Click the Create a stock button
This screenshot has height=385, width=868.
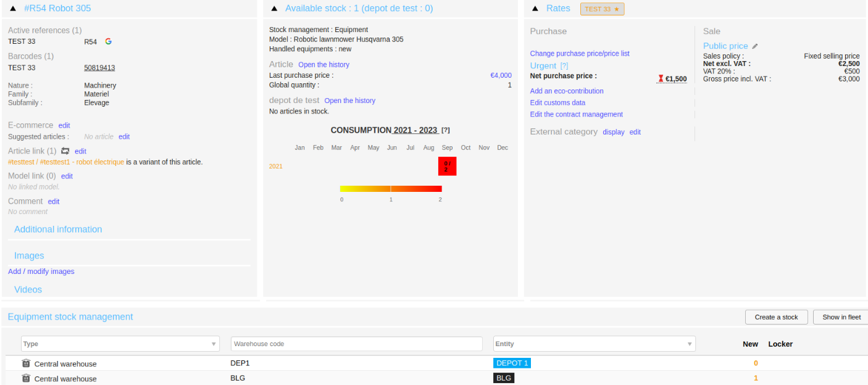point(776,317)
